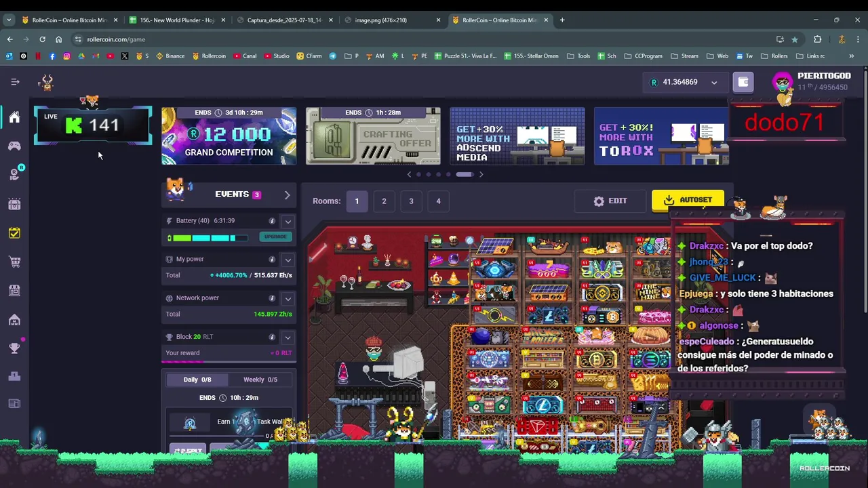The image size is (868, 488).
Task: Select the Weekly tasks tab
Action: 260,380
